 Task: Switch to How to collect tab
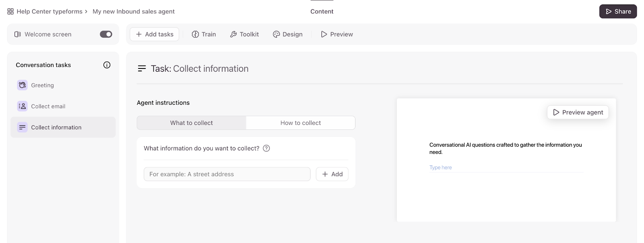[x=301, y=123]
